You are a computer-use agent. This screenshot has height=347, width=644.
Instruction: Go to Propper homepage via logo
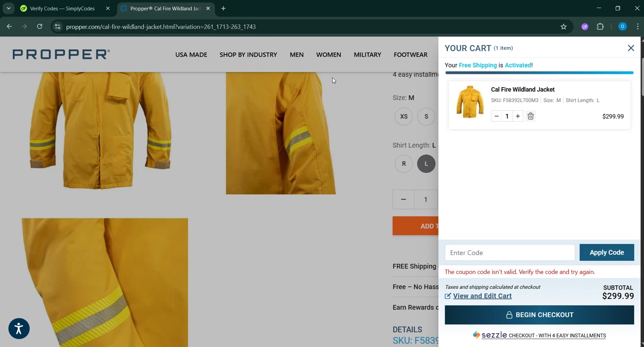pyautogui.click(x=61, y=54)
